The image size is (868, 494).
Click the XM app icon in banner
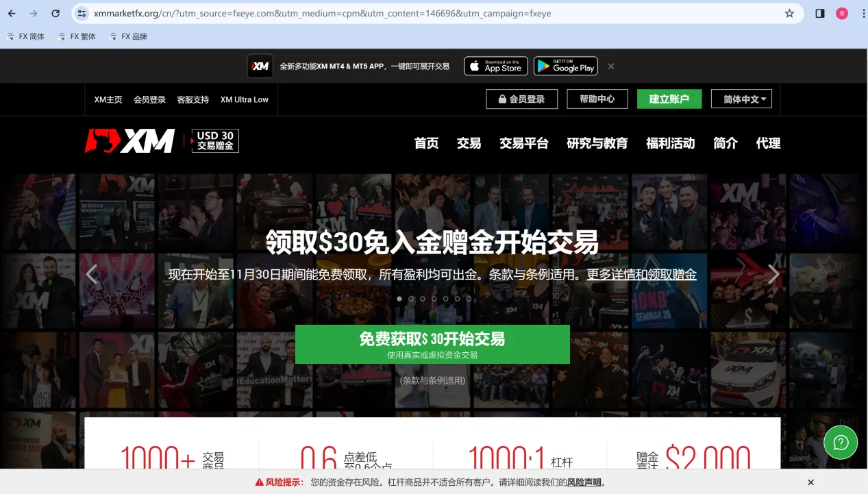[x=260, y=66]
